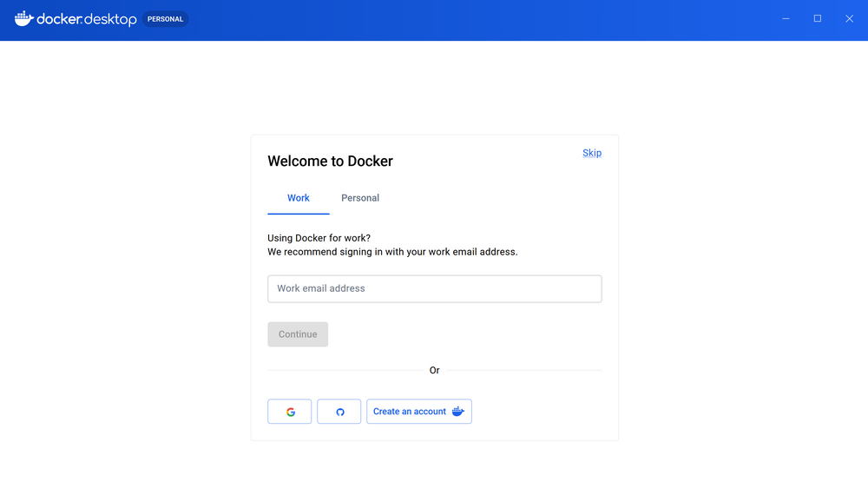Viewport: 868px width, 489px height.
Task: Click Create an account button
Action: 419,412
